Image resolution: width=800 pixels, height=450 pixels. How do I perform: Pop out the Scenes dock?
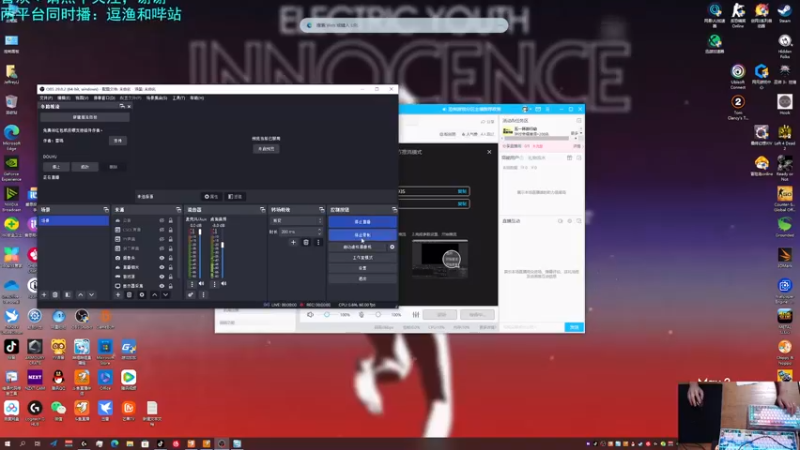click(x=106, y=210)
